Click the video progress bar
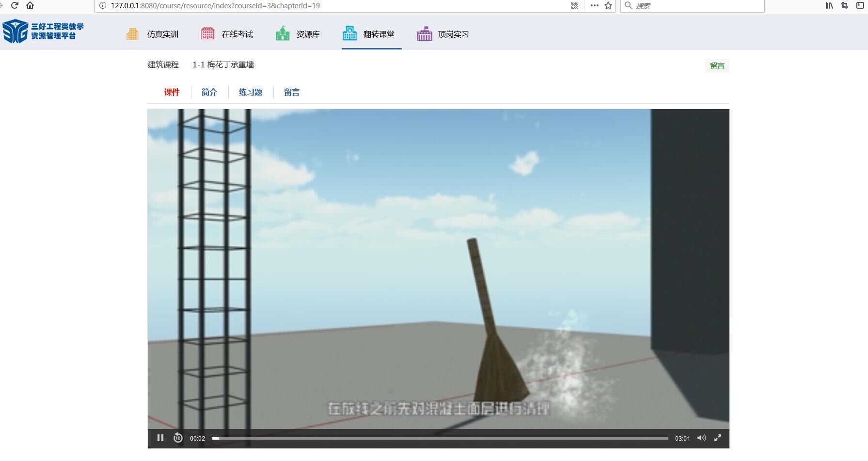Screen dimensions: 868x461 click(x=440, y=438)
